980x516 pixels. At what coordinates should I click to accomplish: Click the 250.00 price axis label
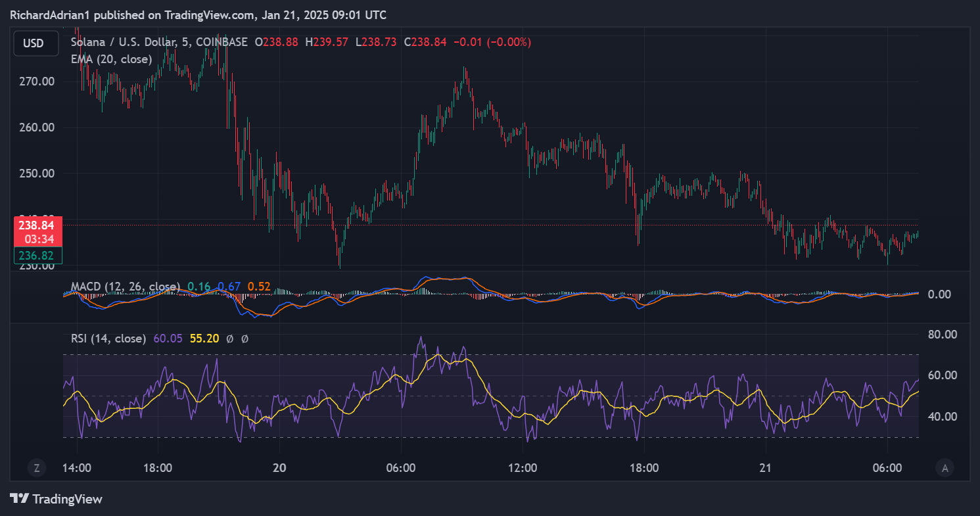(x=35, y=174)
